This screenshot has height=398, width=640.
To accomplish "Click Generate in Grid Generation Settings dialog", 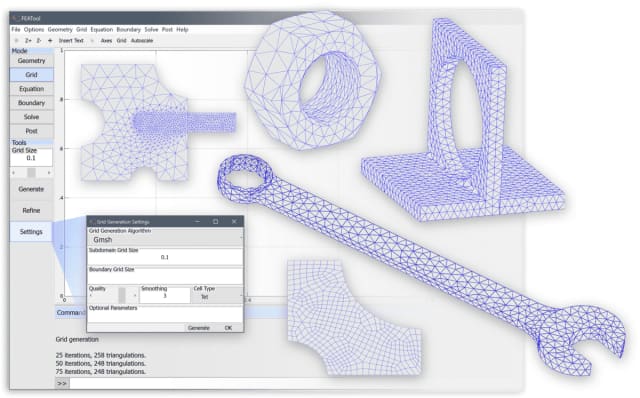I will tap(199, 328).
